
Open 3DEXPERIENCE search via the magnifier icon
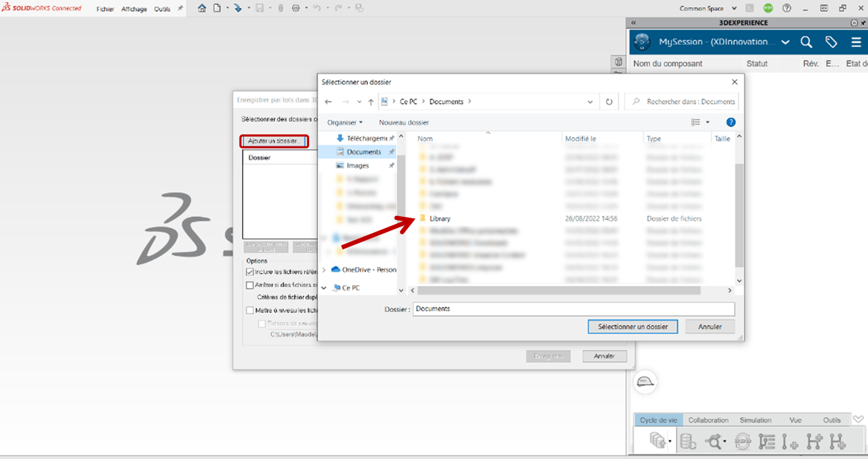coord(806,42)
